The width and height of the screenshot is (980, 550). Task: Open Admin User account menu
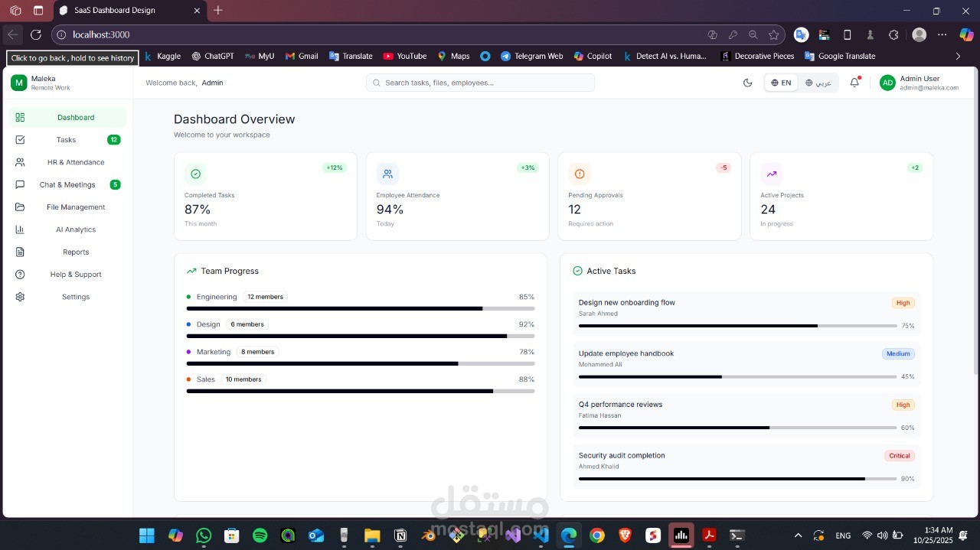tap(920, 83)
